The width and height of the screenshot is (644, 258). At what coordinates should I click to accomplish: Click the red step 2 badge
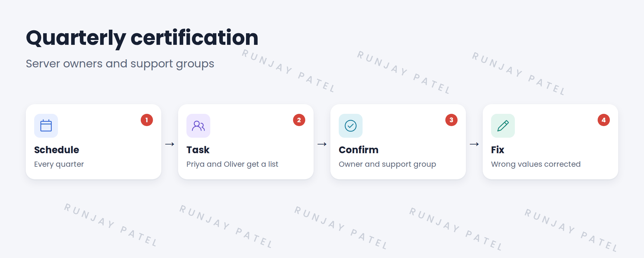(299, 120)
